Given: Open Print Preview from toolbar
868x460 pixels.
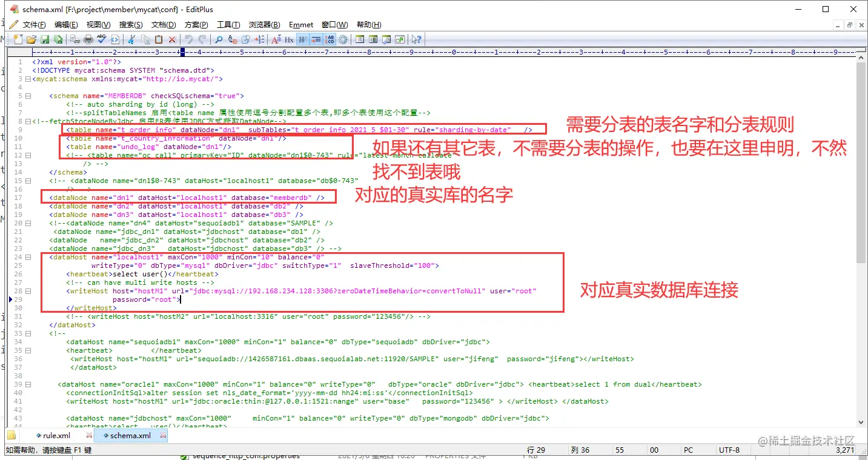Looking at the screenshot, I should click(x=75, y=39).
